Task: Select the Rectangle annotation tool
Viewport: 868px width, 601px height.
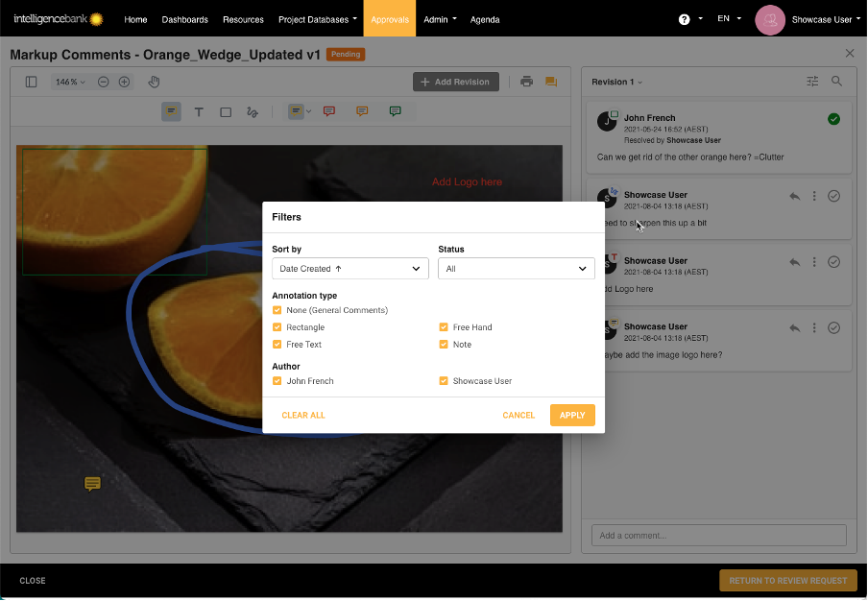Action: tap(225, 111)
